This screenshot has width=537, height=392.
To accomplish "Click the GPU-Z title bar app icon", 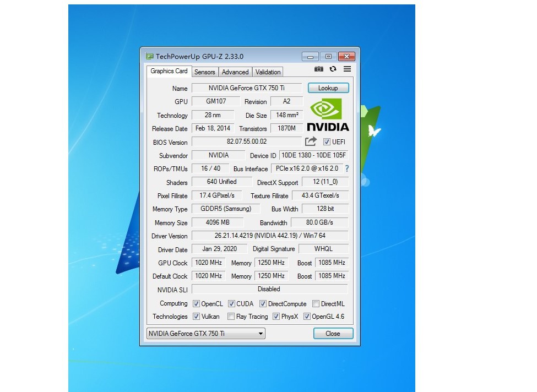I will (x=150, y=57).
